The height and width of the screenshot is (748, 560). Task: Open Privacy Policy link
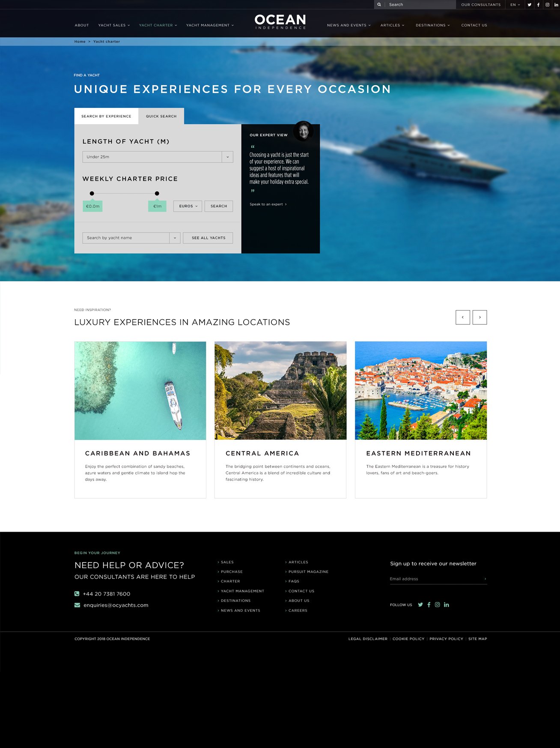[446, 639]
